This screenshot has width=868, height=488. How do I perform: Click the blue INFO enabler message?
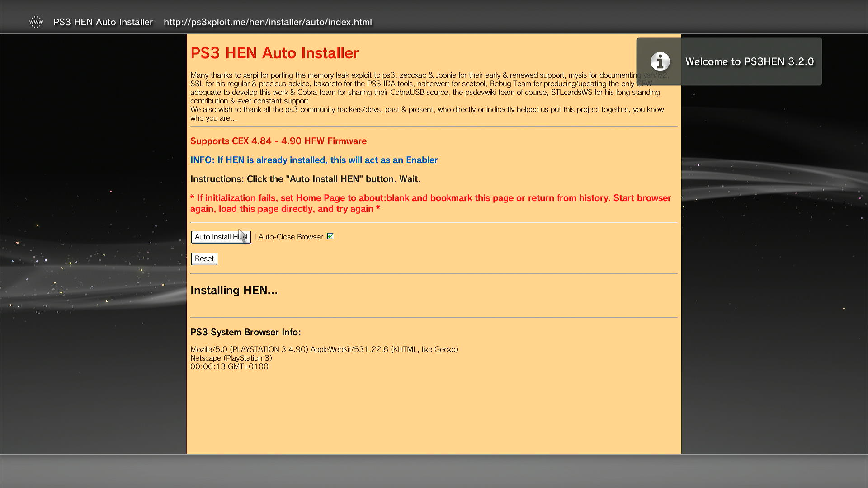pos(314,160)
